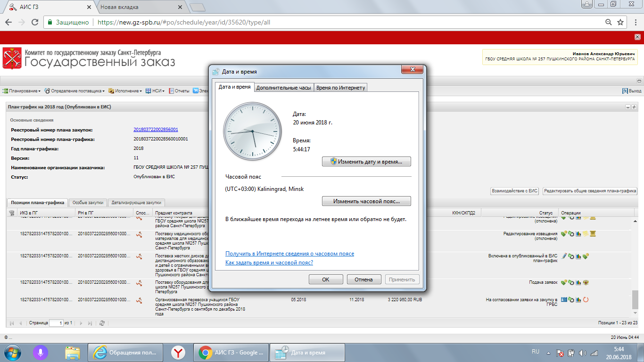644x362 pixels.
Task: Click the bar chart icon in the 'На согласовании заявки' row
Action: click(578, 299)
